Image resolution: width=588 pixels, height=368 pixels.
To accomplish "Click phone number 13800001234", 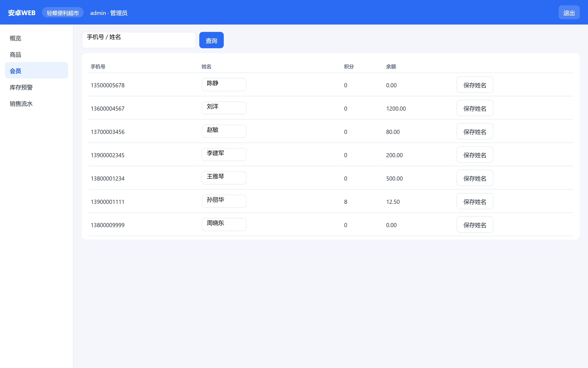I will [108, 179].
